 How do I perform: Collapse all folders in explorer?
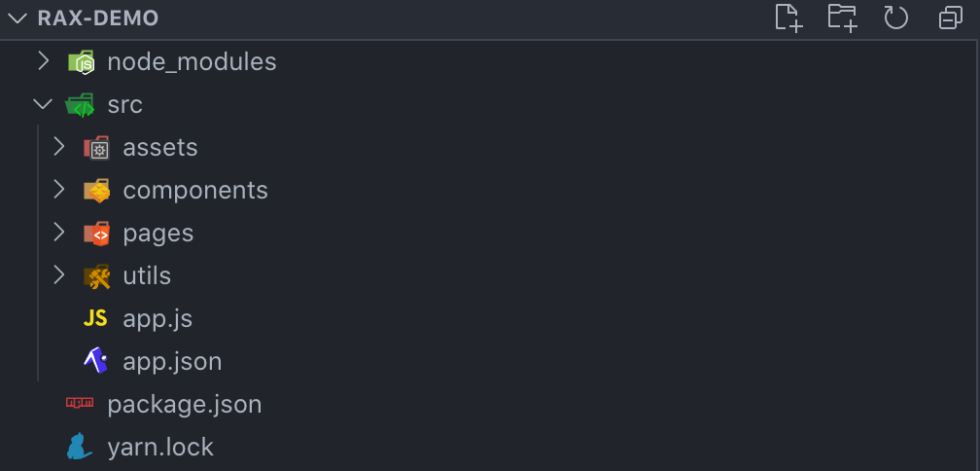click(950, 18)
